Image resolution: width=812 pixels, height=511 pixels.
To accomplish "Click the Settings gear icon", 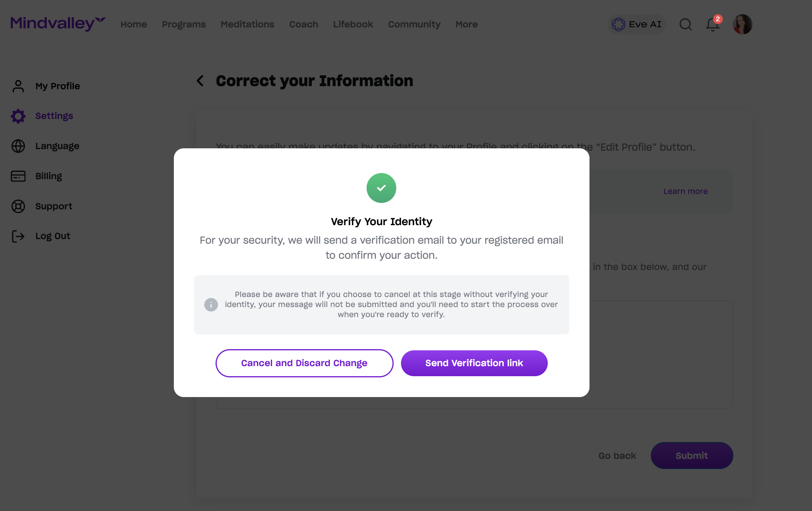I will click(x=18, y=116).
